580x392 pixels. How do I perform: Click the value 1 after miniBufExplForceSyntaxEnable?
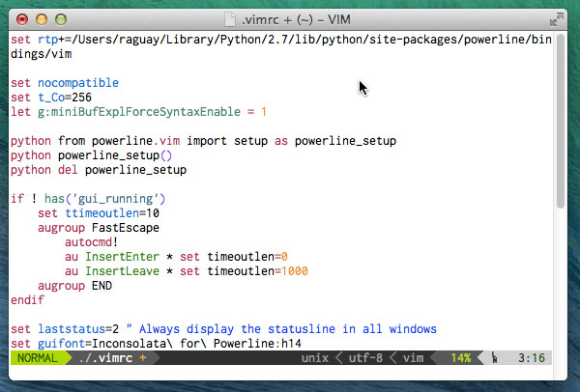click(264, 112)
